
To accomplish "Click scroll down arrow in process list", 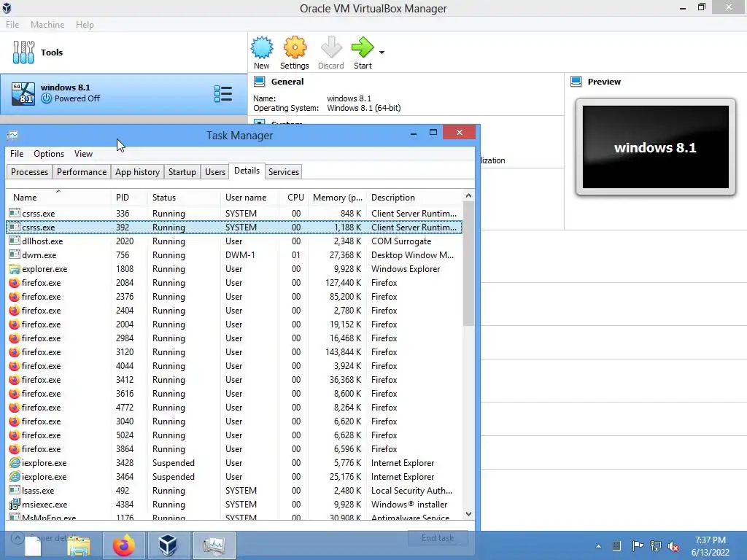I will (x=468, y=514).
